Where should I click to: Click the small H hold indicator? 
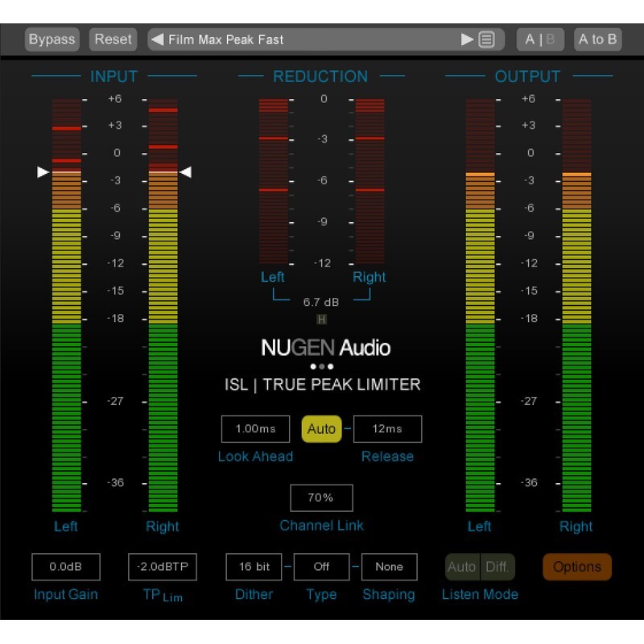click(x=322, y=320)
